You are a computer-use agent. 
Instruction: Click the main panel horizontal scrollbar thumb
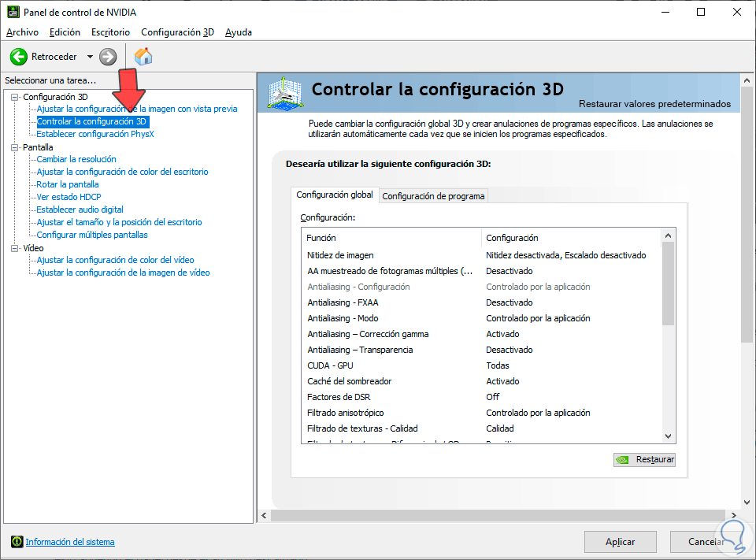(x=498, y=516)
